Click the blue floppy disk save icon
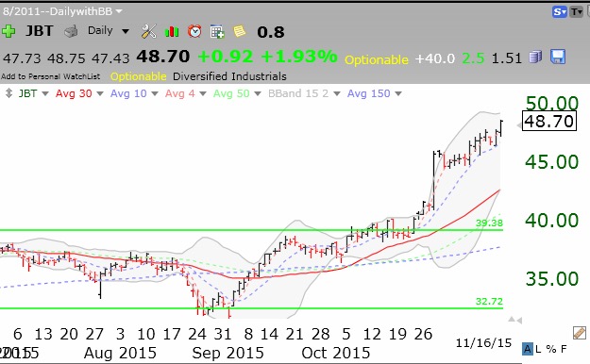The width and height of the screenshot is (590, 364). pyautogui.click(x=558, y=58)
